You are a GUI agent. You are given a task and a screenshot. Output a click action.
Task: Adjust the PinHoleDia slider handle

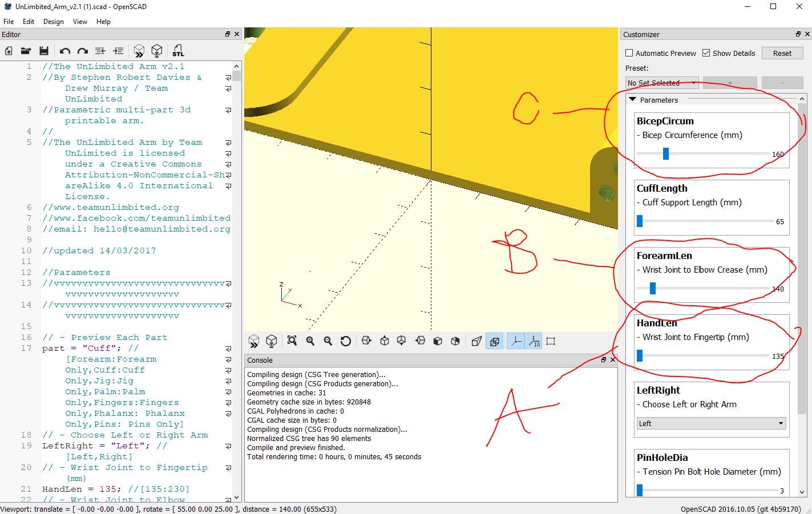click(640, 490)
